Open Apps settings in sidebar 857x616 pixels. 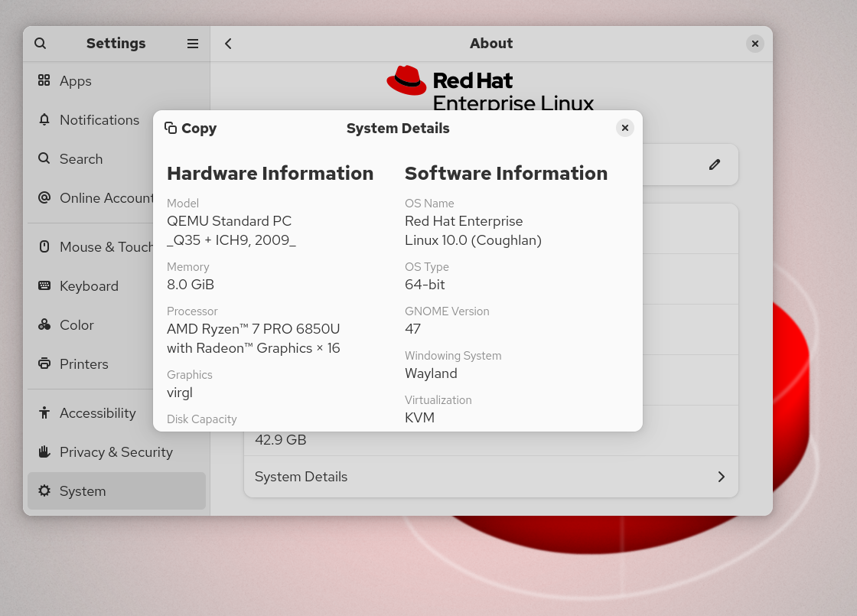[116, 81]
